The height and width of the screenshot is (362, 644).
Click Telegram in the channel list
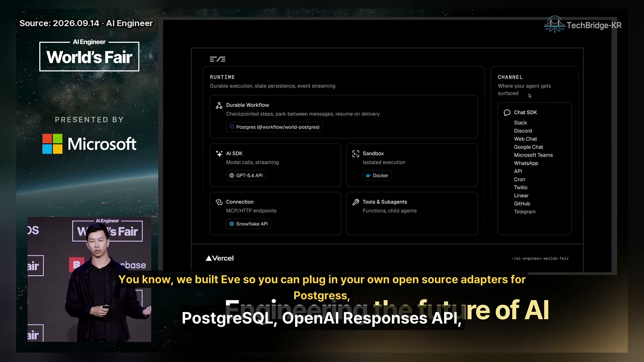[x=525, y=212]
